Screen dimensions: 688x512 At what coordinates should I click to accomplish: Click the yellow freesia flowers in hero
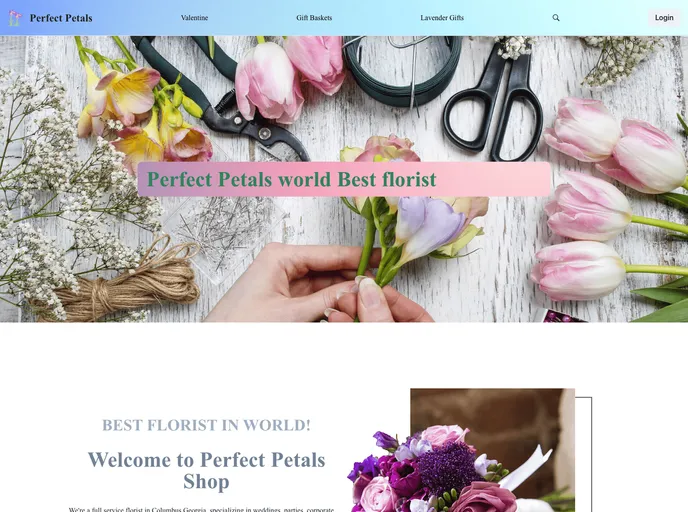click(x=140, y=114)
